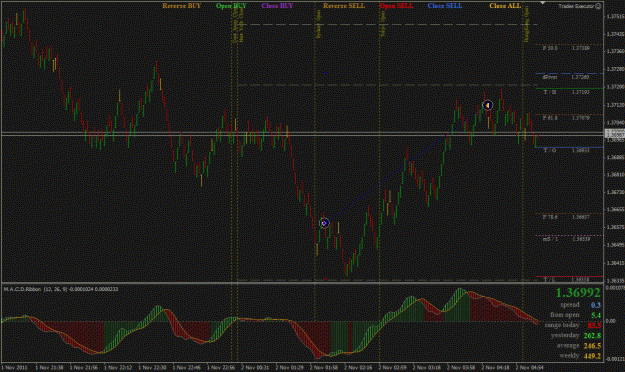This screenshot has height=372, width=625.
Task: Click the Reverse BUY label
Action: coord(182,6)
